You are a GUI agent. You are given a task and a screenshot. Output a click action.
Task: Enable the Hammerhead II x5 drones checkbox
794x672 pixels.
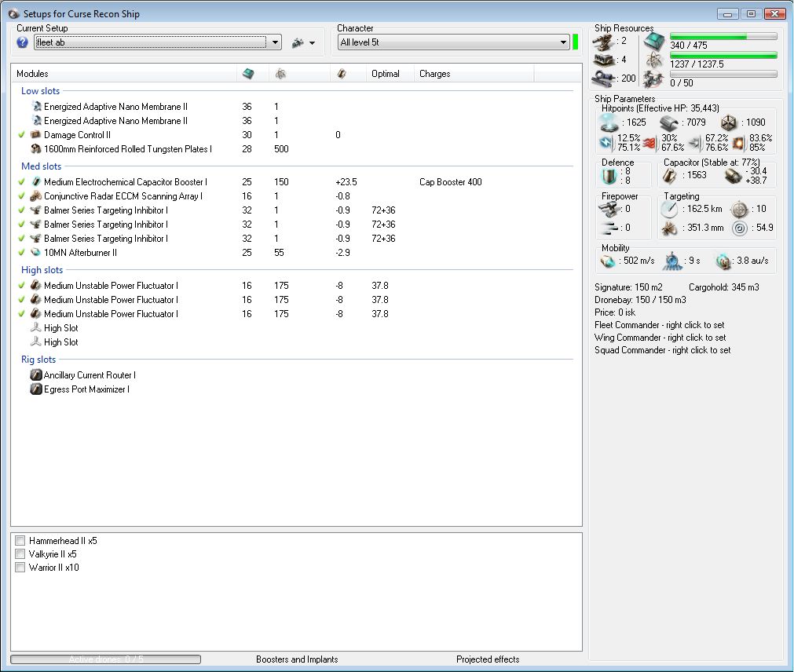tap(20, 541)
